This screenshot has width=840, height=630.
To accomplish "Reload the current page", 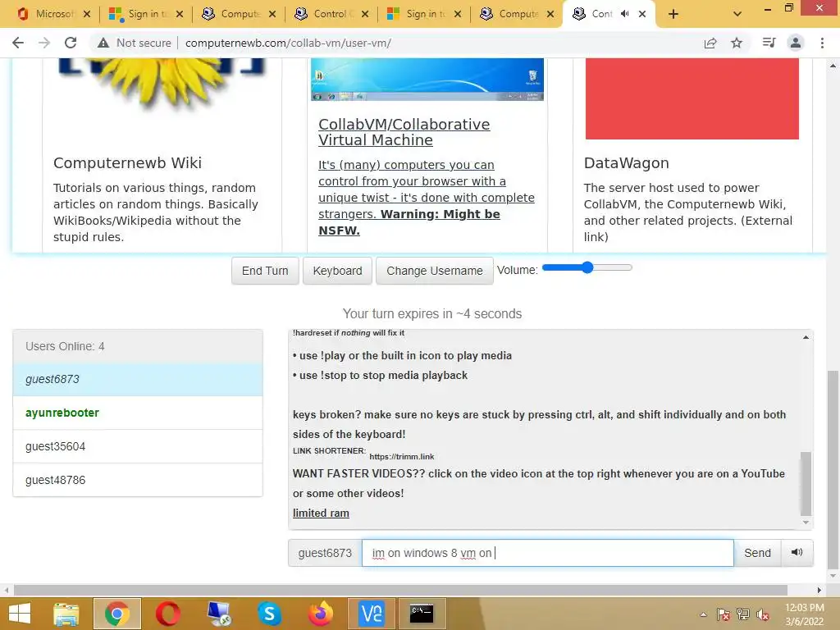I will 71,43.
